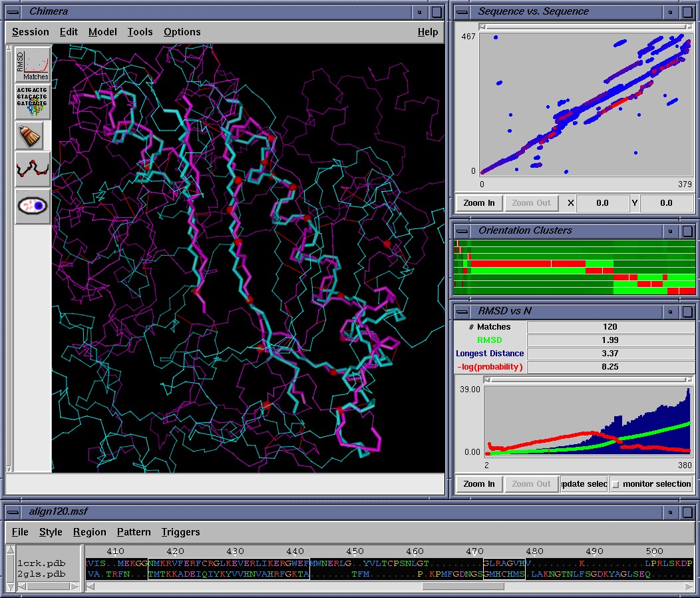The height and width of the screenshot is (598, 700).
Task: Click the RMSD Matches plot icon
Action: click(33, 64)
